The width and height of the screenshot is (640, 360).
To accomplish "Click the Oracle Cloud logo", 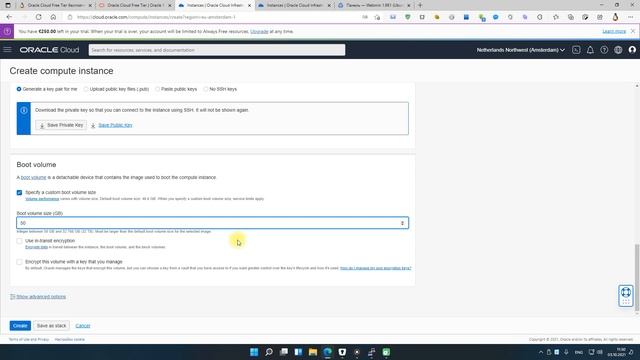I will click(49, 50).
